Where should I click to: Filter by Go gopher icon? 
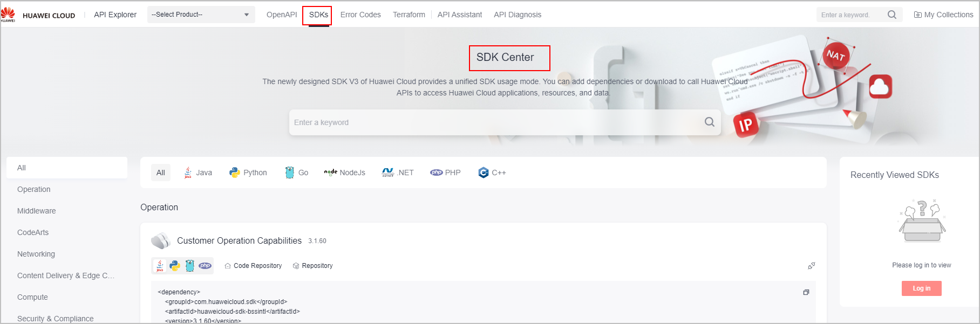290,173
